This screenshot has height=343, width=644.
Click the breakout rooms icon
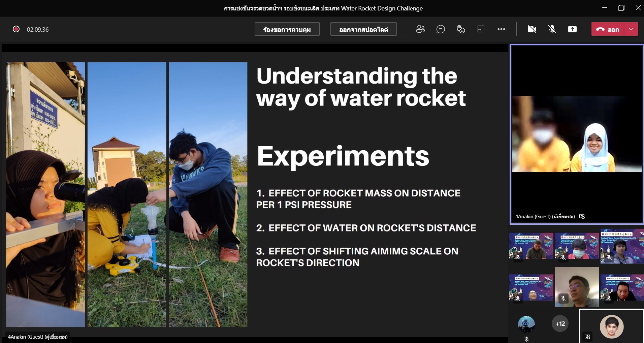coord(481,29)
